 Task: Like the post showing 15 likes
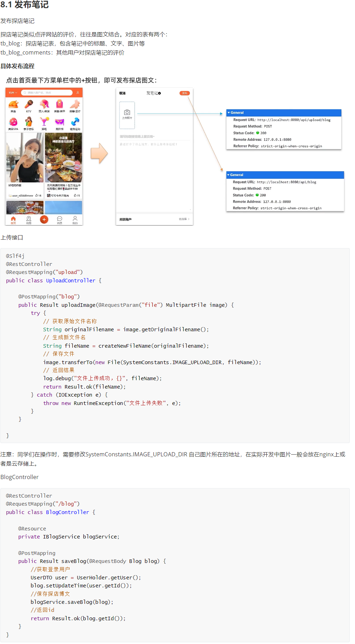click(x=75, y=196)
